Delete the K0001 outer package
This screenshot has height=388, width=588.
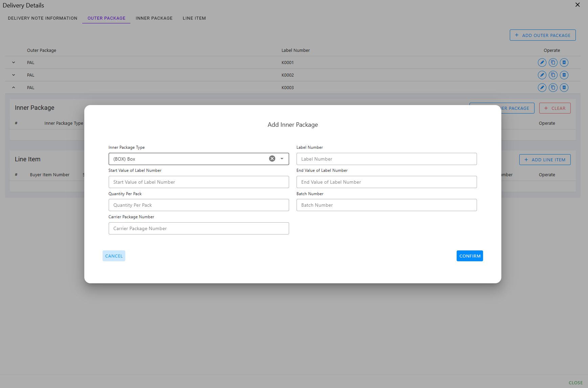pos(564,62)
